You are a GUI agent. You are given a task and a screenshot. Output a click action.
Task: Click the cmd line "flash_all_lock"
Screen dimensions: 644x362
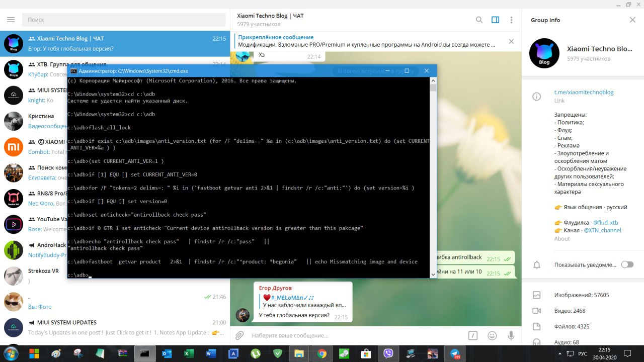[x=110, y=127]
